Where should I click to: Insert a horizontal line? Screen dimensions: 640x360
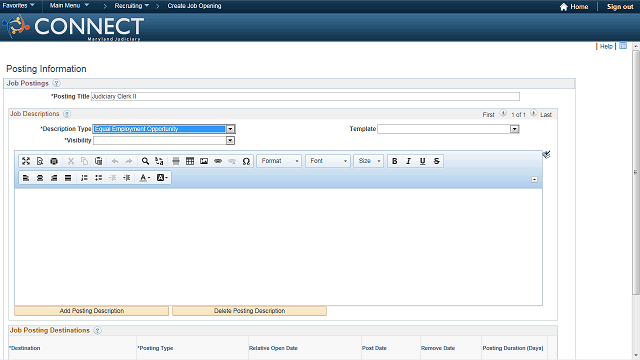pos(176,161)
